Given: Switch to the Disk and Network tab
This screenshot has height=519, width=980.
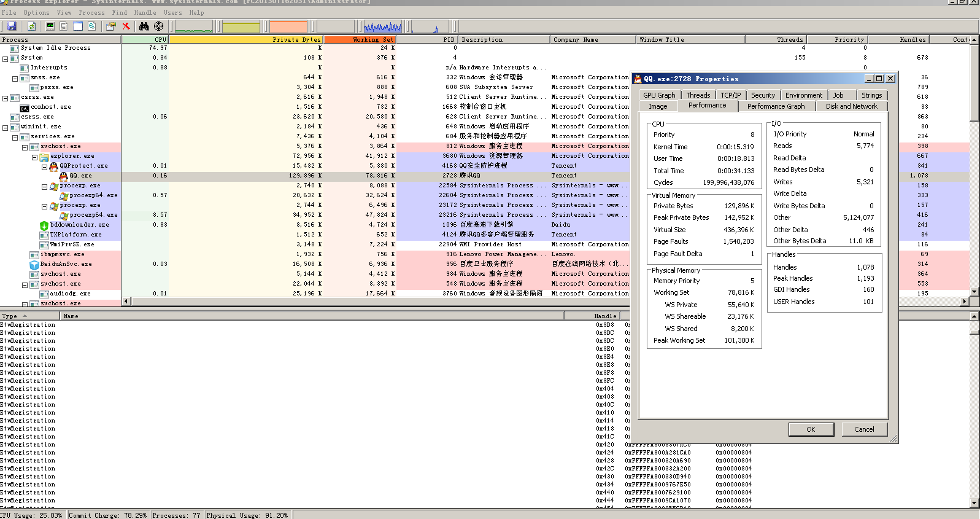Looking at the screenshot, I should [x=852, y=106].
